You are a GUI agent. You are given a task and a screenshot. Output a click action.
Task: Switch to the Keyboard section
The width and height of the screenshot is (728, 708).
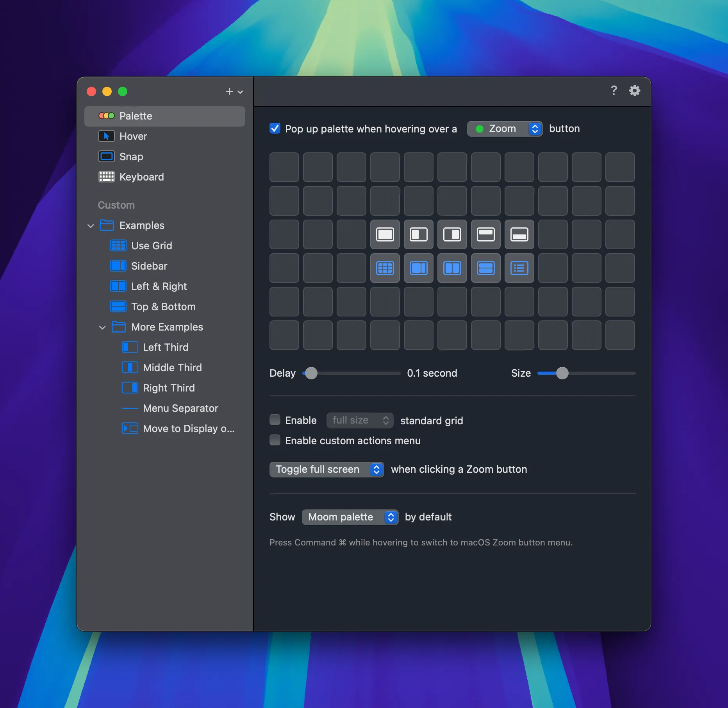coord(165,177)
